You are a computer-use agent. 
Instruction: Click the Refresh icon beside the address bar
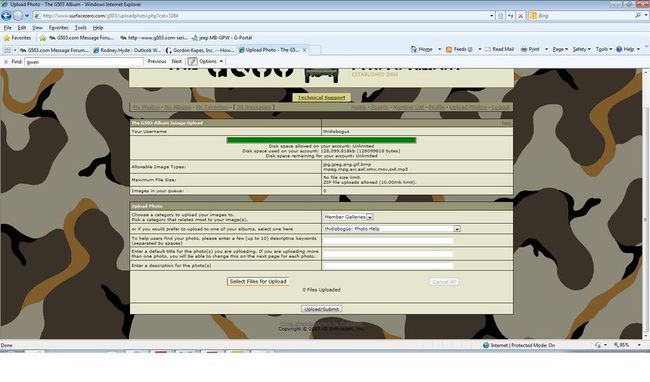click(511, 16)
